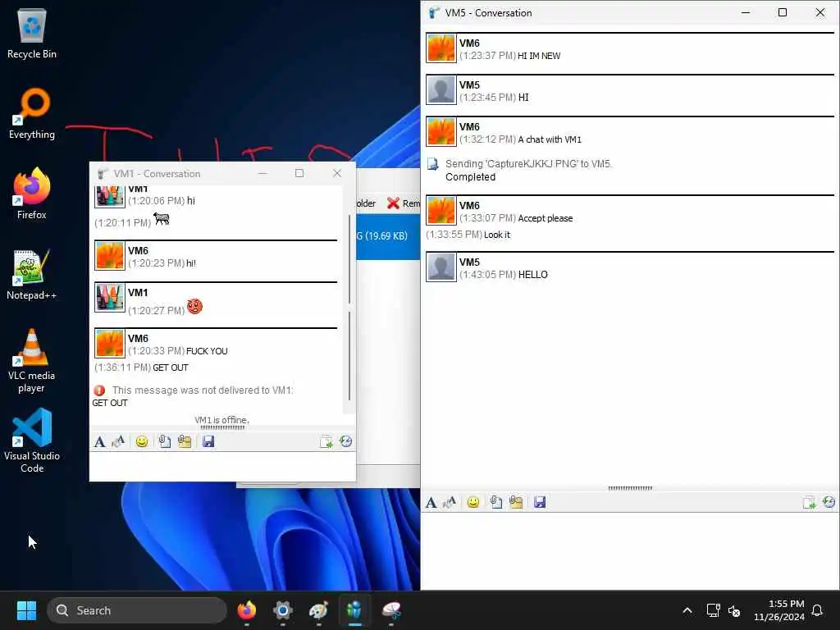This screenshot has height=630, width=840.
Task: Click the 'Sending CaptureKJKKJ.PNG' transfer entry
Action: tap(528, 164)
